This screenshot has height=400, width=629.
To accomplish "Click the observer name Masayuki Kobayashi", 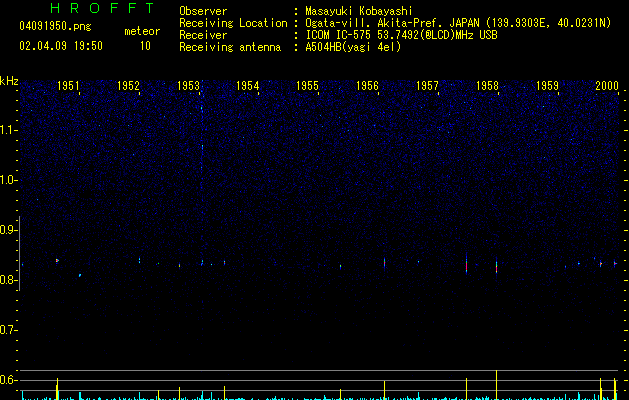I will point(359,11).
